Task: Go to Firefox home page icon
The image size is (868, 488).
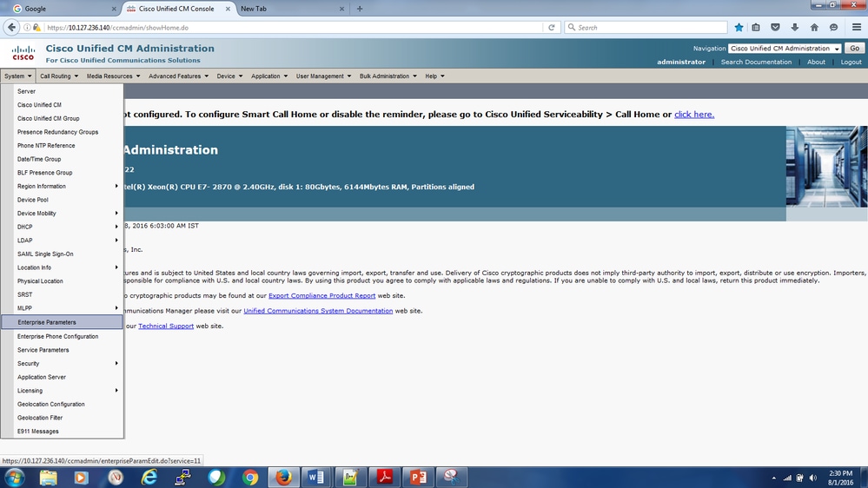Action: [814, 27]
